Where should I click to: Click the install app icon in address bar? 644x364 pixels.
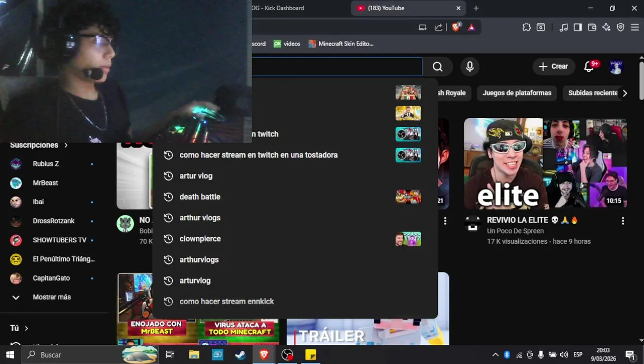point(423,27)
